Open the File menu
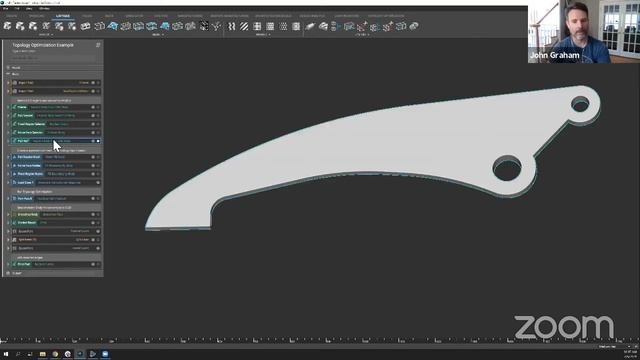Viewport: 640px width, 360px height. coord(6,8)
